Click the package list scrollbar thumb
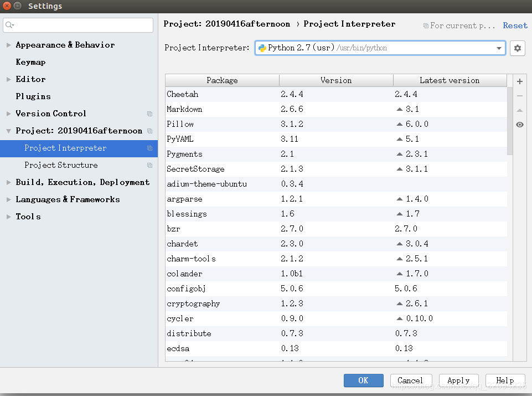 [510, 121]
